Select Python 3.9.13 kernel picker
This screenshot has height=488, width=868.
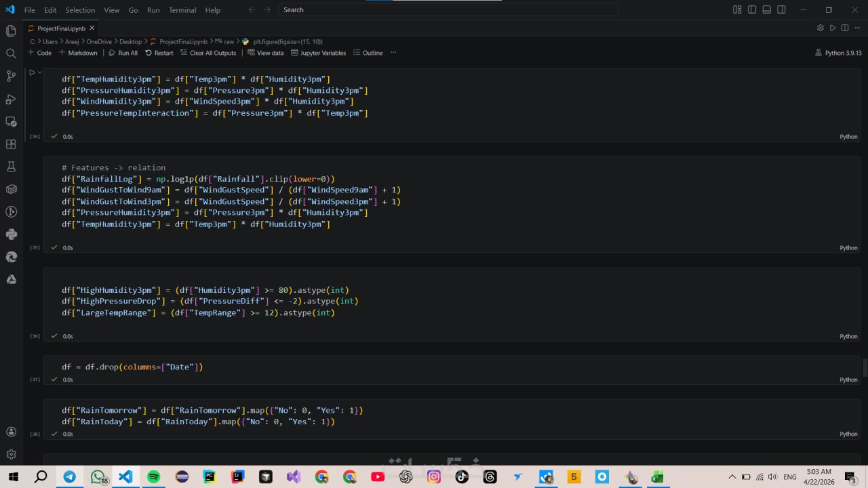[838, 53]
